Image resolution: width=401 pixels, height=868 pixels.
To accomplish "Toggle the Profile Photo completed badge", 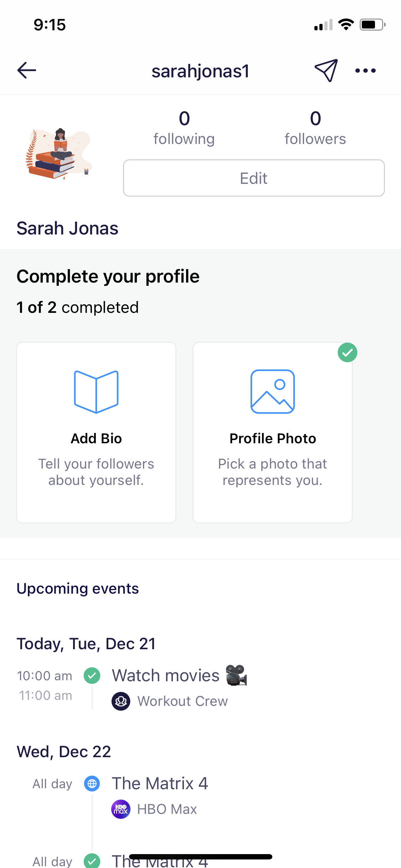I will point(347,352).
